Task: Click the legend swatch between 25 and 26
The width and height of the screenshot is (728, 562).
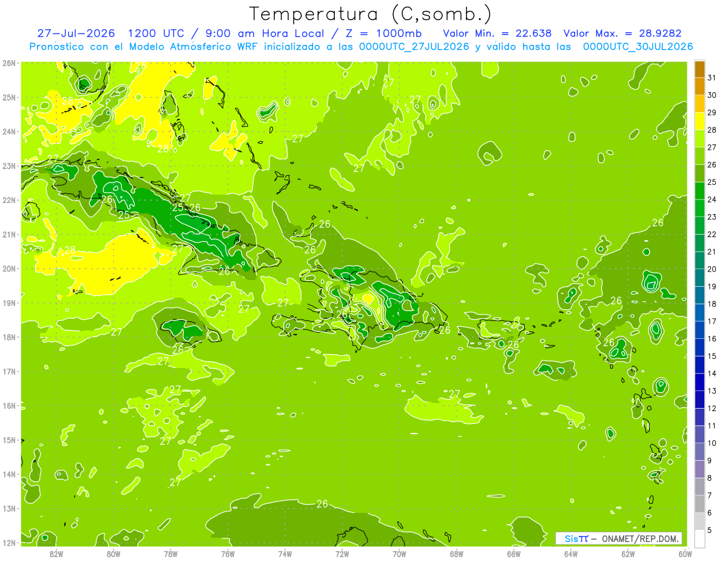Action: pos(699,173)
